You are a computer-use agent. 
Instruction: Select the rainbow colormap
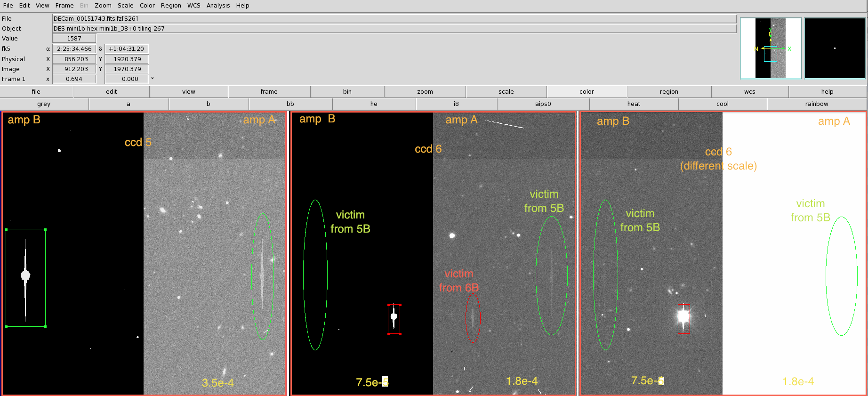tap(816, 104)
